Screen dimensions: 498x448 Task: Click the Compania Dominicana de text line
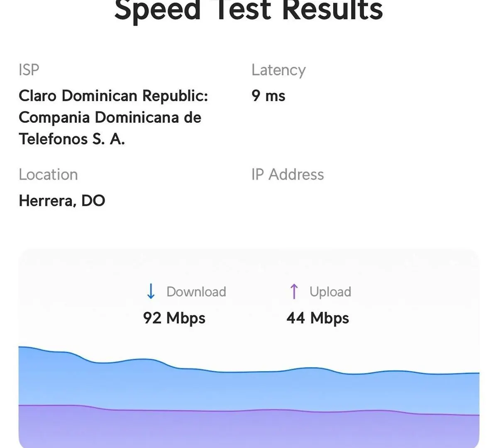tap(110, 118)
